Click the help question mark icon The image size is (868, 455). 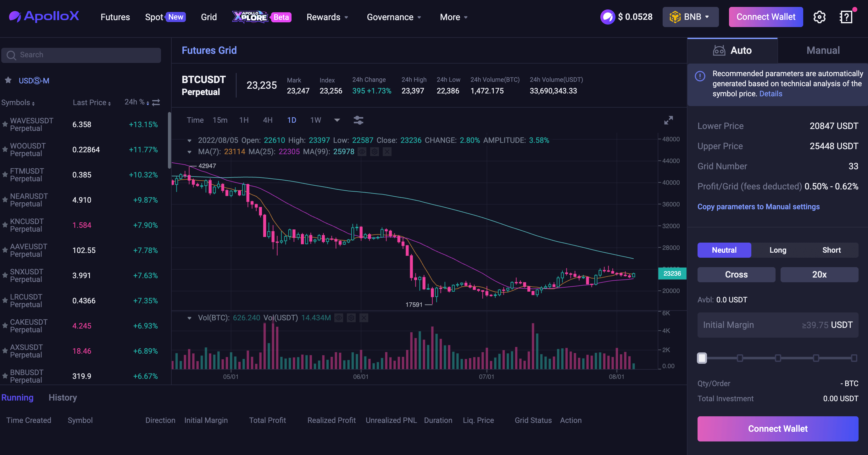pos(846,17)
